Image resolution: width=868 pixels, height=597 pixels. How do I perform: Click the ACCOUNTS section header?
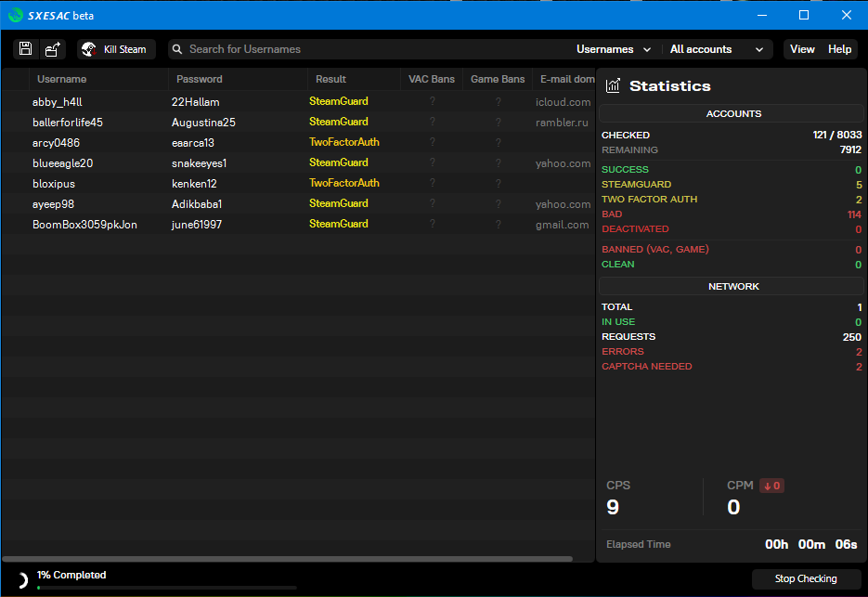click(x=733, y=113)
